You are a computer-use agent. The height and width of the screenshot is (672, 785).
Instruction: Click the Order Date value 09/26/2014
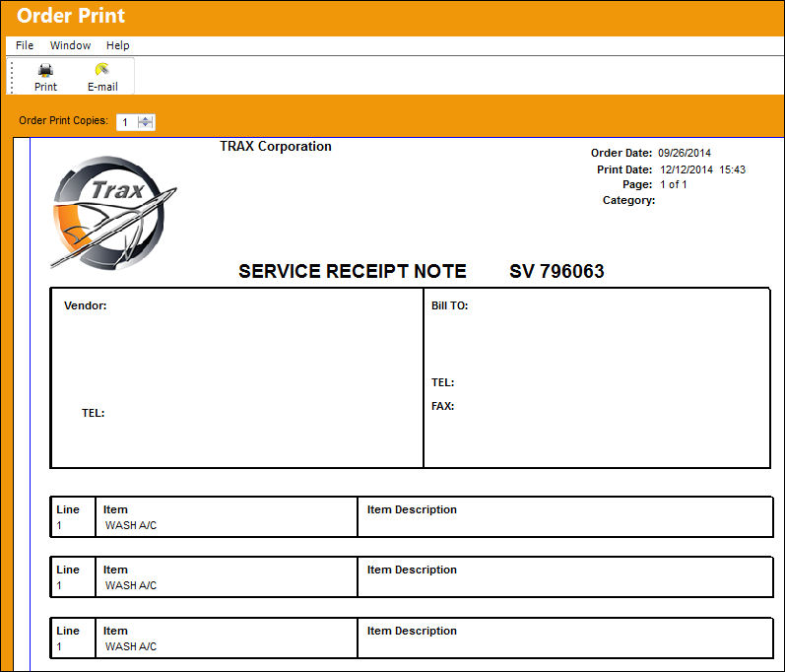pyautogui.click(x=685, y=153)
